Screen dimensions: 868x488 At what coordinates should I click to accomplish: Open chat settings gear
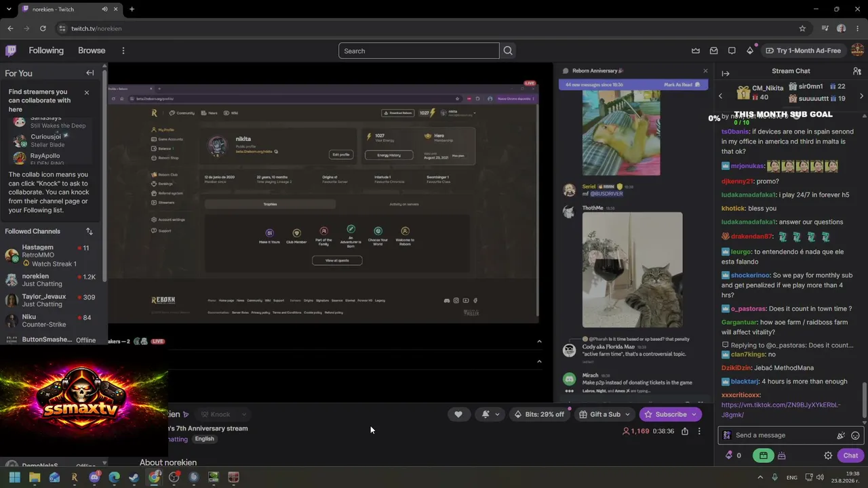coord(828,455)
